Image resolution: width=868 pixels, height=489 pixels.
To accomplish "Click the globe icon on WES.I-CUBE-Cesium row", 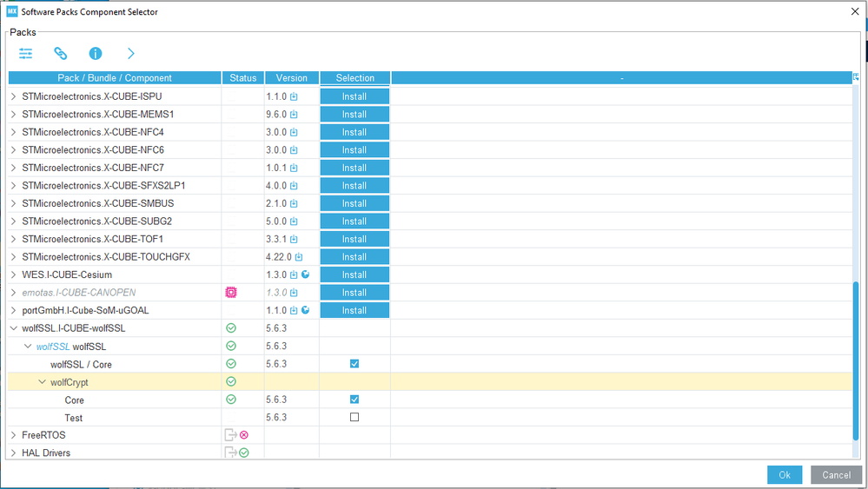I will (x=306, y=274).
